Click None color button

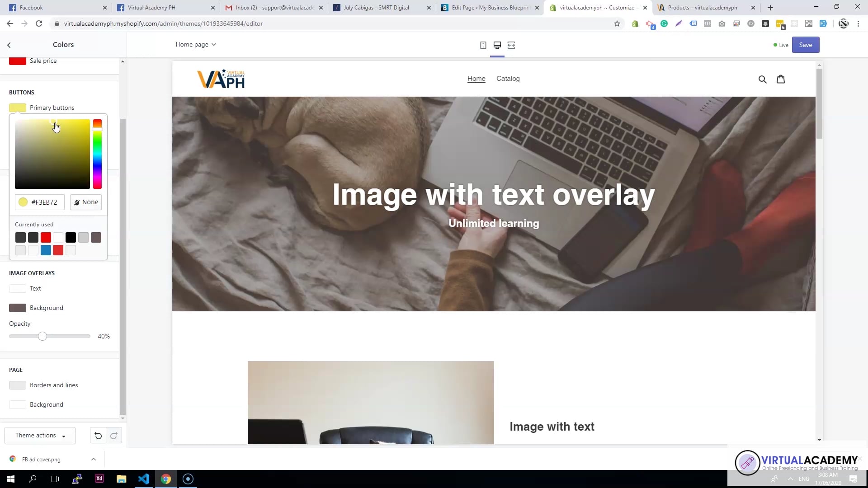pyautogui.click(x=86, y=202)
